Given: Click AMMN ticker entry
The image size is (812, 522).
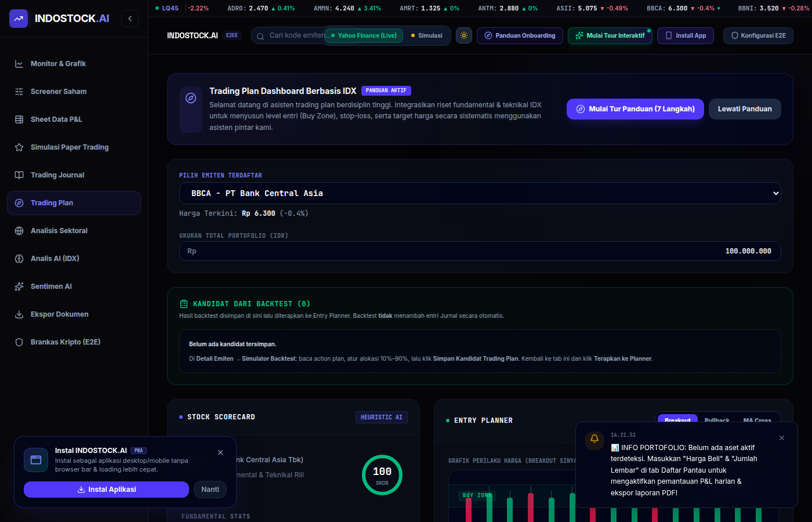Looking at the screenshot, I should tap(347, 8).
